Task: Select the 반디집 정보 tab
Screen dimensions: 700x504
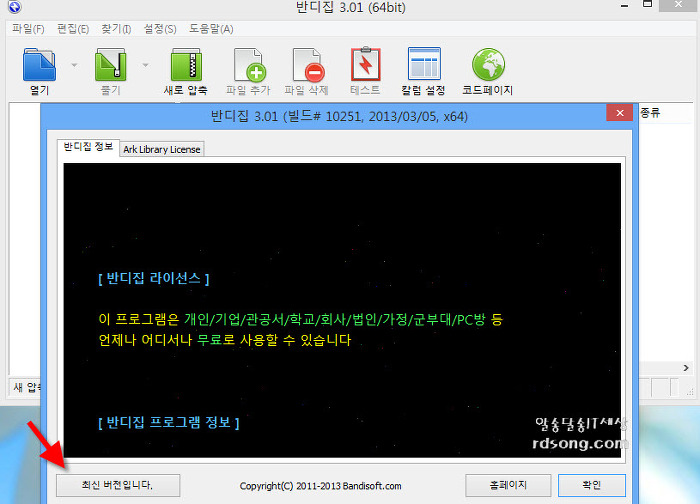Action: (88, 148)
